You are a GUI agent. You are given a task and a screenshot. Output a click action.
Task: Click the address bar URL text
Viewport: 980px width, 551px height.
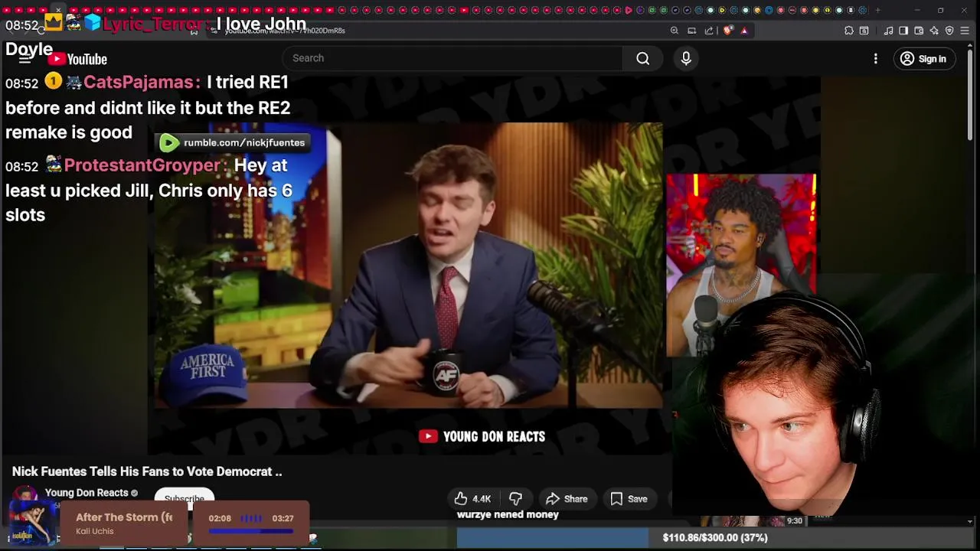pyautogui.click(x=285, y=31)
